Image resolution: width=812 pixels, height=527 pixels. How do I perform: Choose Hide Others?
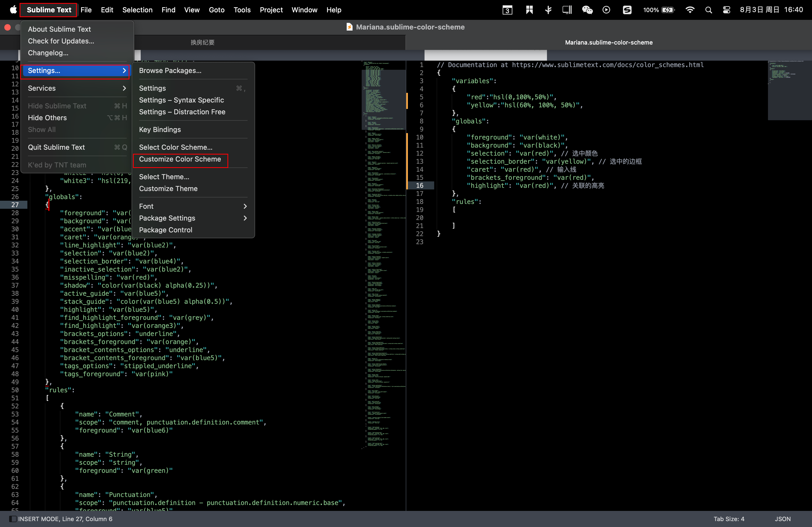coord(77,118)
